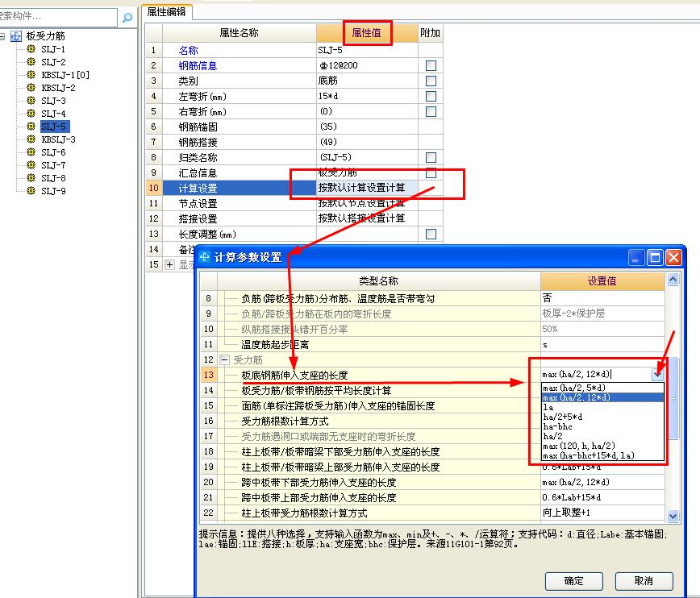
Task: Click the gear icon beside SLJ-5
Action: tap(31, 127)
